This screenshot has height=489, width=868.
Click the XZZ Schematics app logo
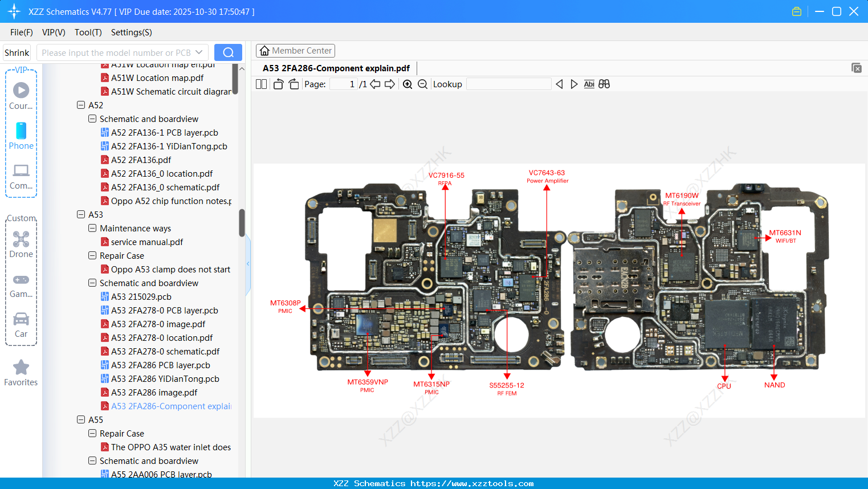tap(14, 11)
